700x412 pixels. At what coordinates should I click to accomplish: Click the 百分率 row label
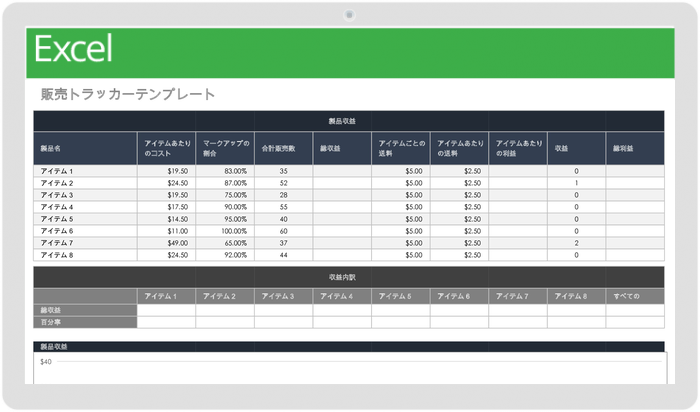click(85, 322)
